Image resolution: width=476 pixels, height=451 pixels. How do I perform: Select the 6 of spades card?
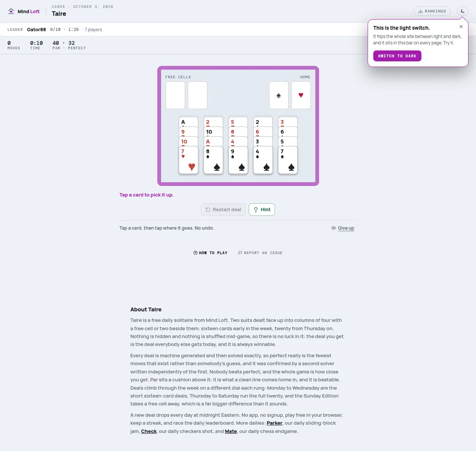tap(288, 131)
